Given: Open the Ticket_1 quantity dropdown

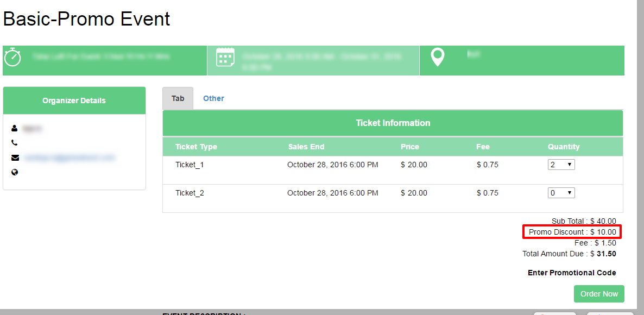Looking at the screenshot, I should (x=561, y=165).
